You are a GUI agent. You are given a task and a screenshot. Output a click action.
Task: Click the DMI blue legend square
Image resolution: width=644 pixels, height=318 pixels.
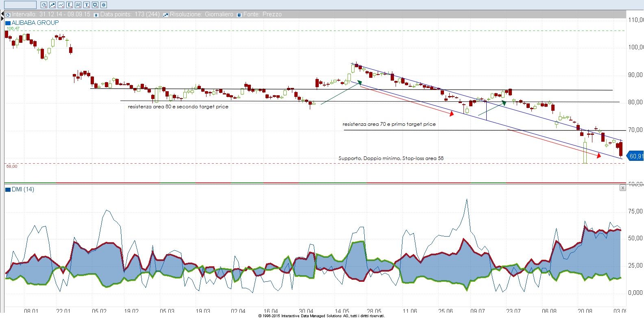pyautogui.click(x=8, y=190)
